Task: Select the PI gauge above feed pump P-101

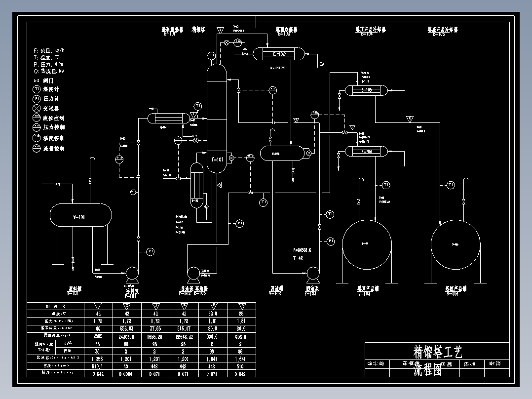Action: 151,252
